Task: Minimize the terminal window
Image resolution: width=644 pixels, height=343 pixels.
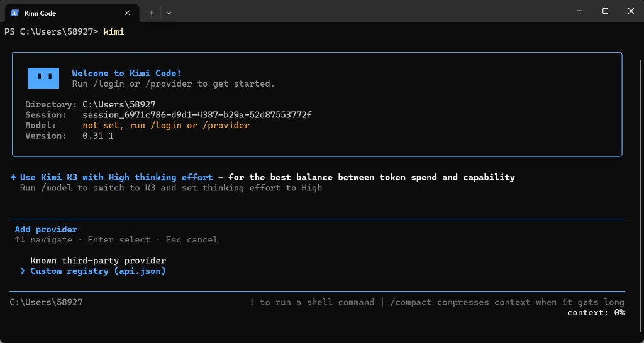Action: 579,11
